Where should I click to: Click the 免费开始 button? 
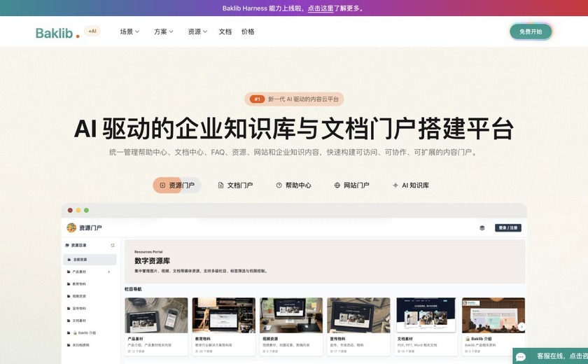point(531,31)
